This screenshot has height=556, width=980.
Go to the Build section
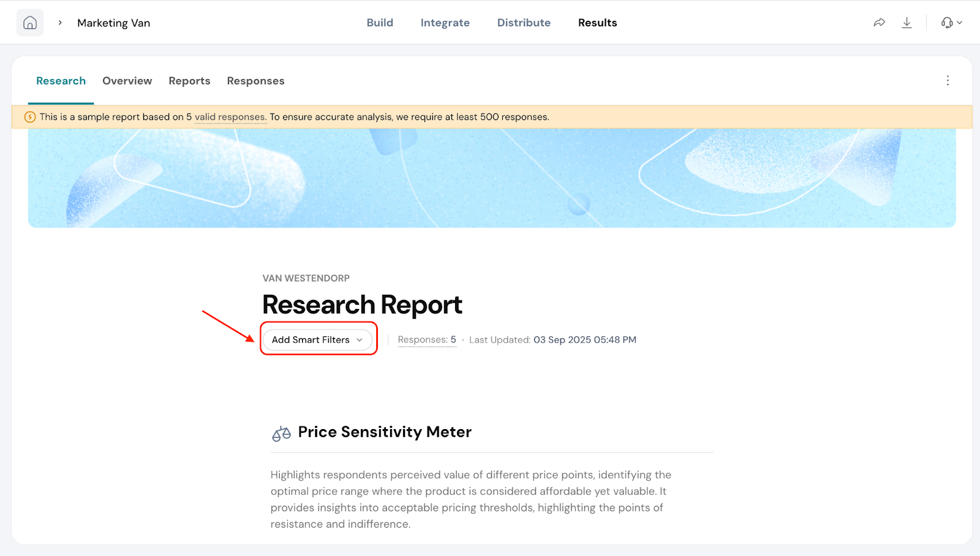(380, 23)
